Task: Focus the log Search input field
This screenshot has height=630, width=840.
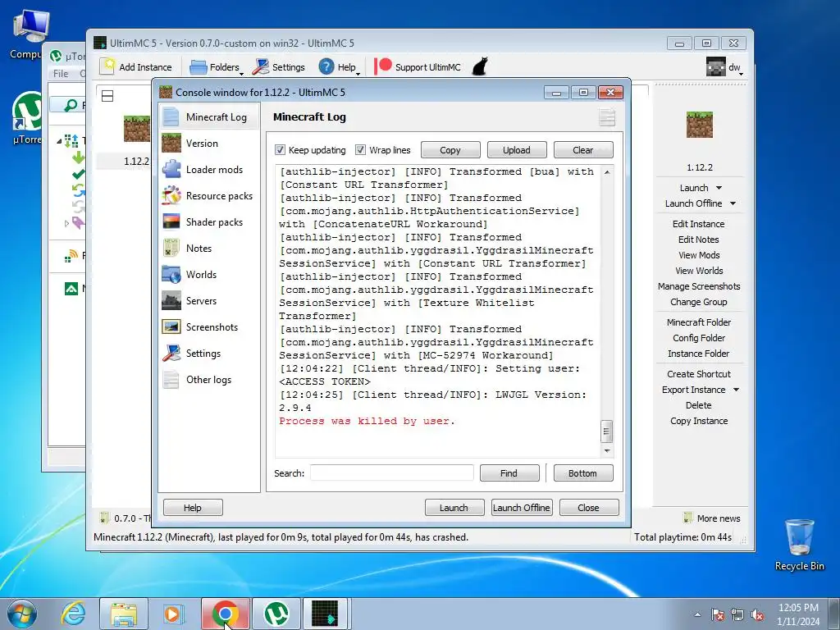Action: click(x=391, y=473)
